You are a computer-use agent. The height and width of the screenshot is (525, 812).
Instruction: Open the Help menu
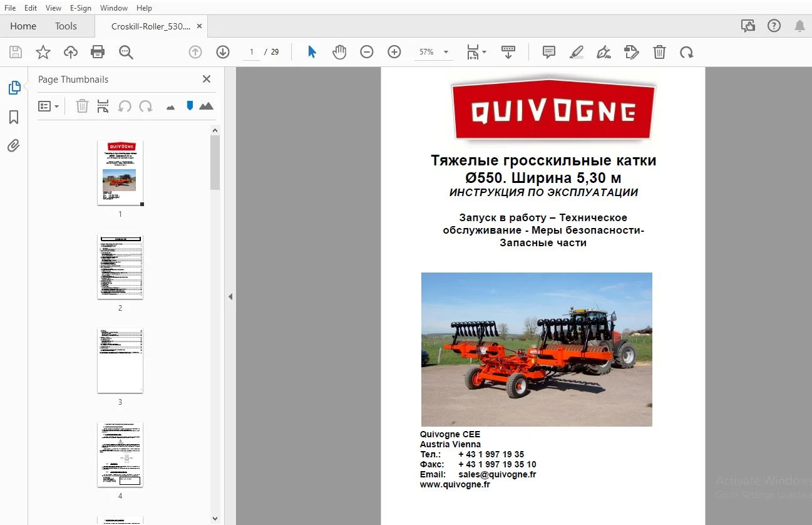(x=144, y=8)
